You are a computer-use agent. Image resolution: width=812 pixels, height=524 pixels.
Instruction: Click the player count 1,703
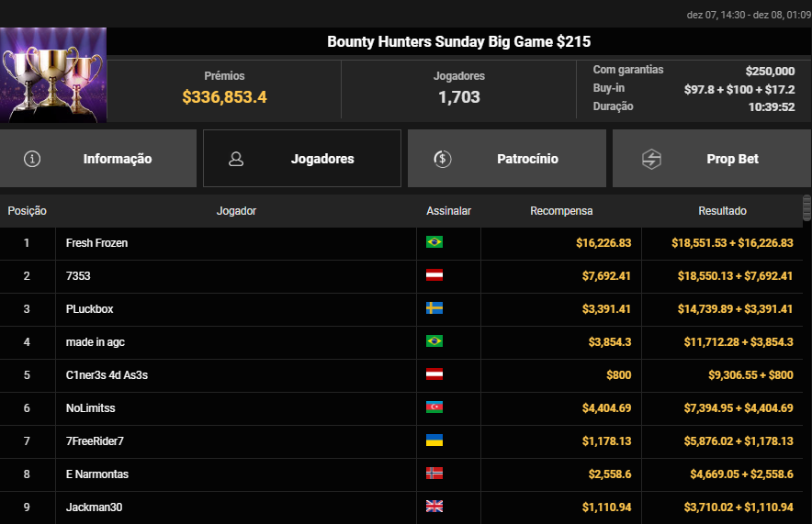[x=459, y=97]
